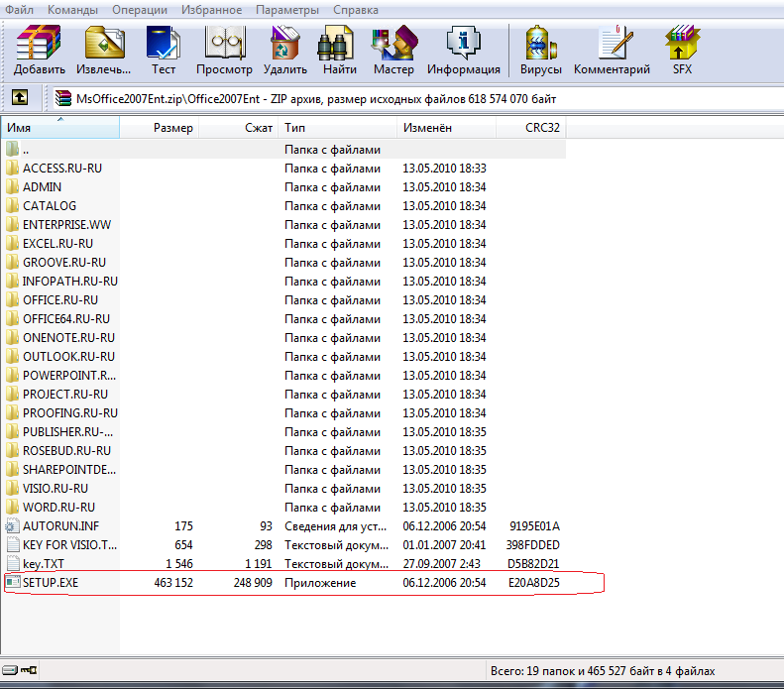Click the archive path address field
784x689 pixels.
click(x=417, y=98)
